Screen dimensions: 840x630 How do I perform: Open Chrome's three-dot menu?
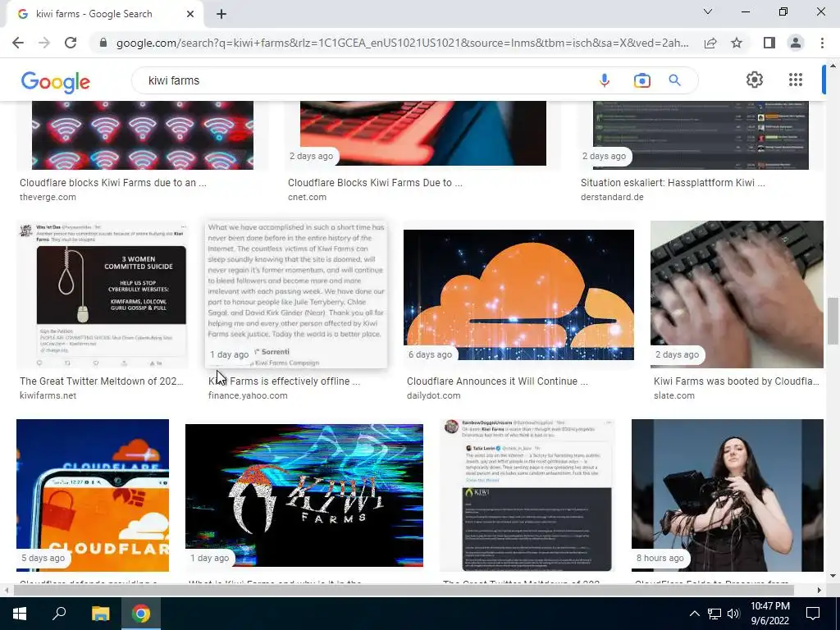pos(822,43)
